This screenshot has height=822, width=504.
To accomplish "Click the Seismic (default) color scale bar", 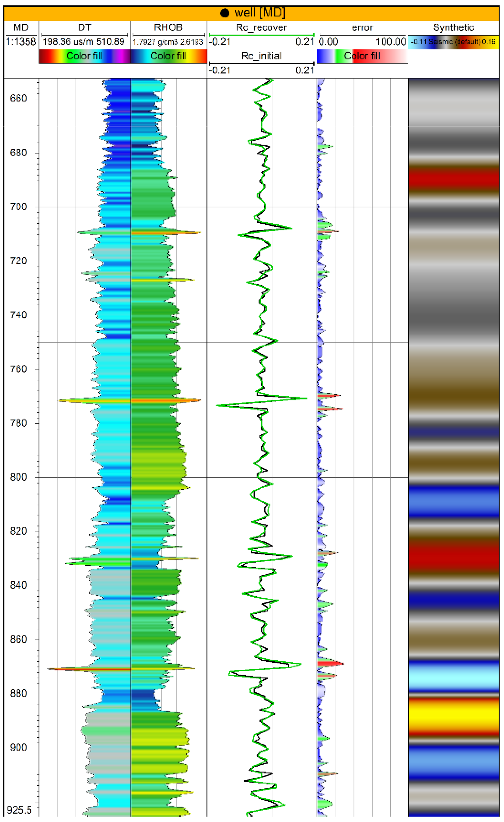I will click(x=453, y=42).
